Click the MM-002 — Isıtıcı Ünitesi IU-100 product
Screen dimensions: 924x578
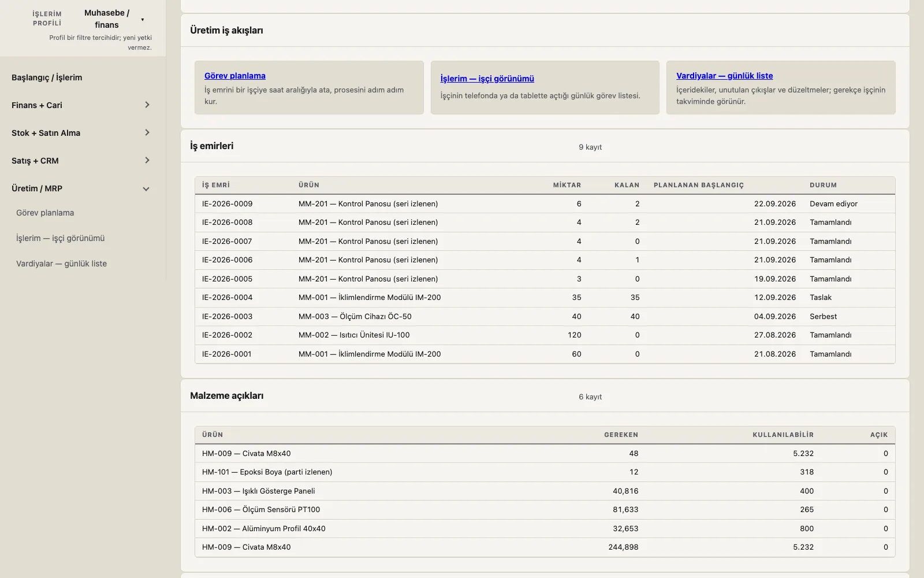(354, 335)
